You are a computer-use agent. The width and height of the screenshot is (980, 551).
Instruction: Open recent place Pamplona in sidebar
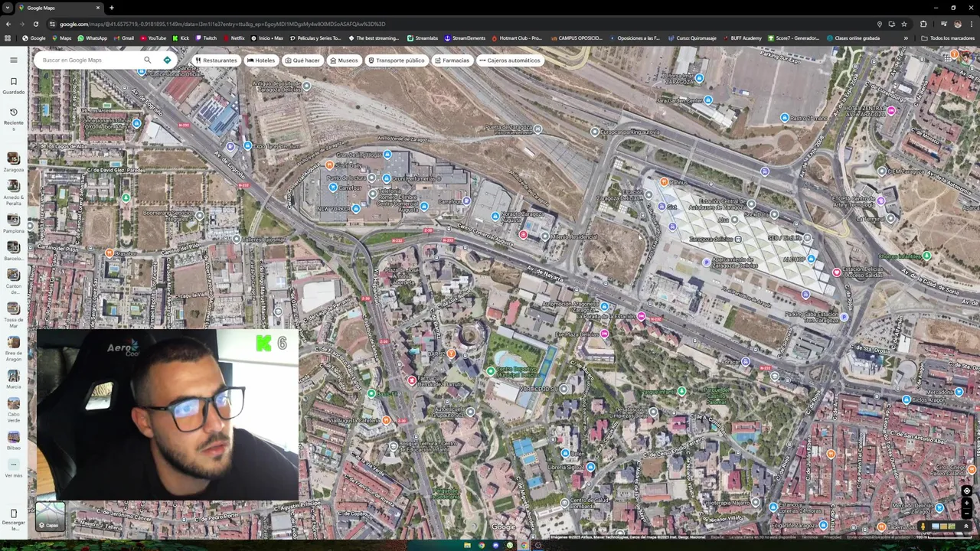(x=13, y=223)
